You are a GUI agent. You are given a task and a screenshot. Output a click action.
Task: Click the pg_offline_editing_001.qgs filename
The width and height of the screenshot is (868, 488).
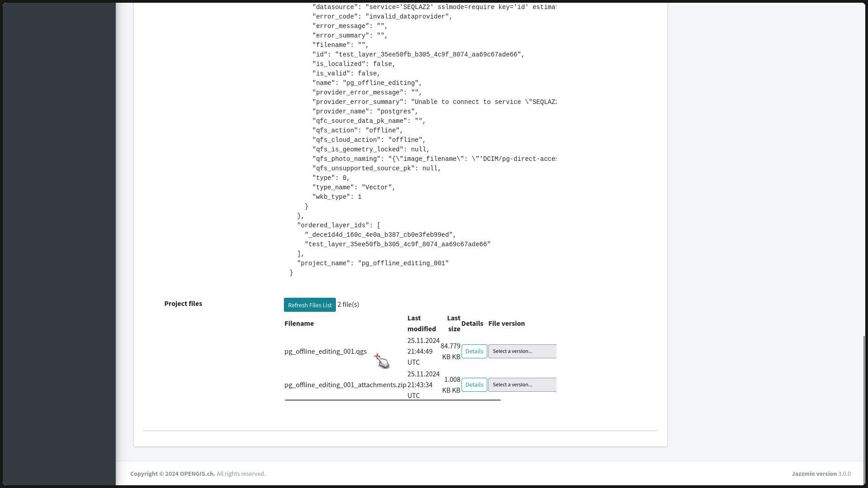coord(325,352)
